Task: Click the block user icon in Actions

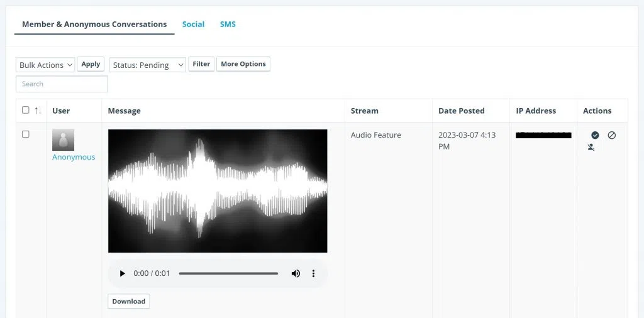Action: 591,148
